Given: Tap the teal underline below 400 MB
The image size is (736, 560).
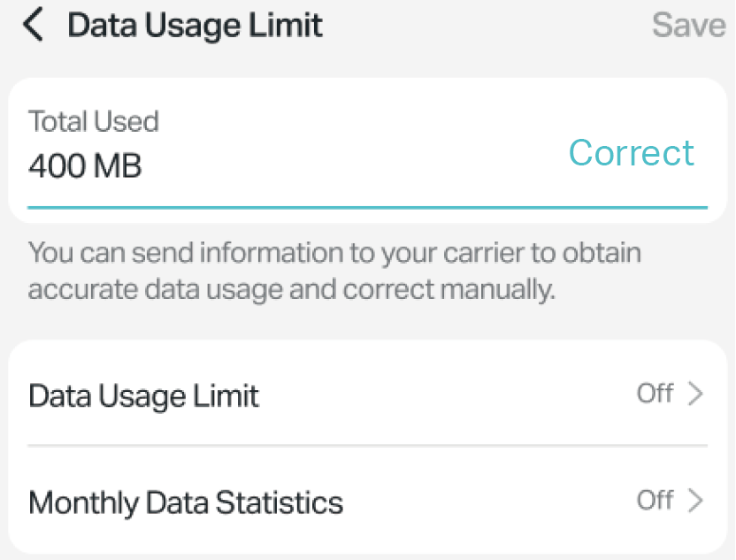Looking at the screenshot, I should click(367, 207).
